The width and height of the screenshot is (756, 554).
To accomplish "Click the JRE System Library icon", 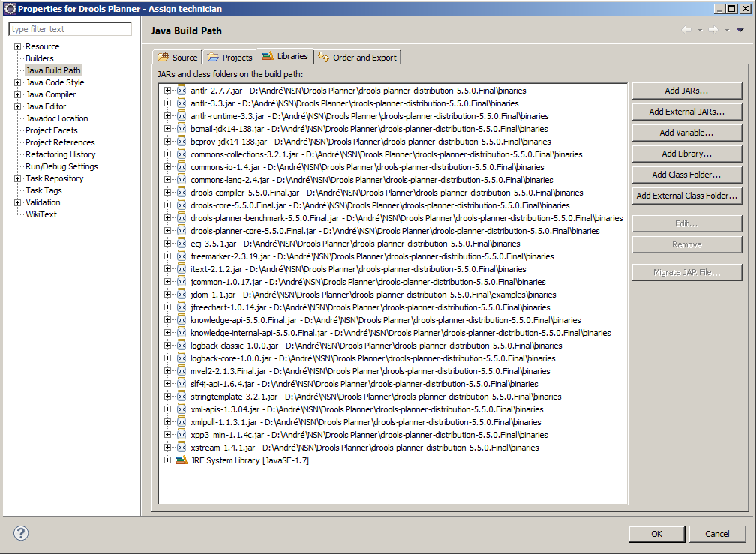I will [x=181, y=460].
